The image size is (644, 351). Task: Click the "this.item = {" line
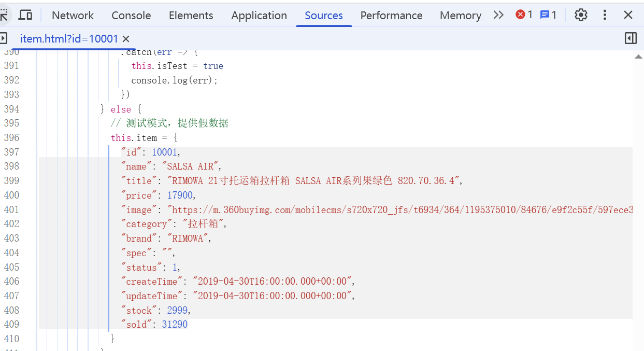point(144,138)
